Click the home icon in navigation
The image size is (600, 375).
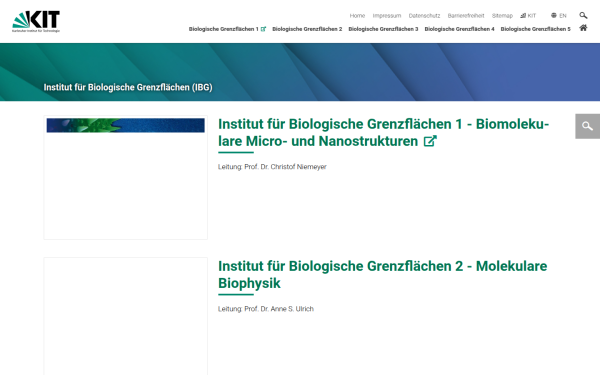click(583, 28)
